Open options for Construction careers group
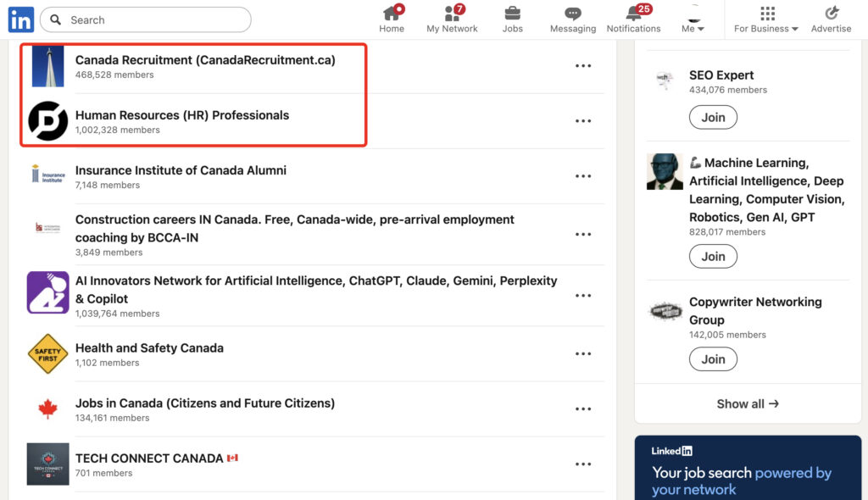 (583, 234)
